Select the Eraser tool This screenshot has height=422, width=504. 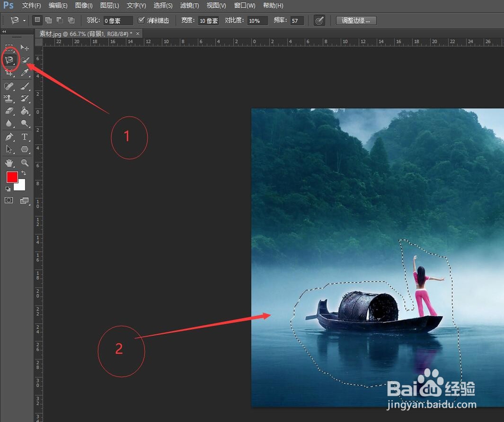(x=9, y=111)
